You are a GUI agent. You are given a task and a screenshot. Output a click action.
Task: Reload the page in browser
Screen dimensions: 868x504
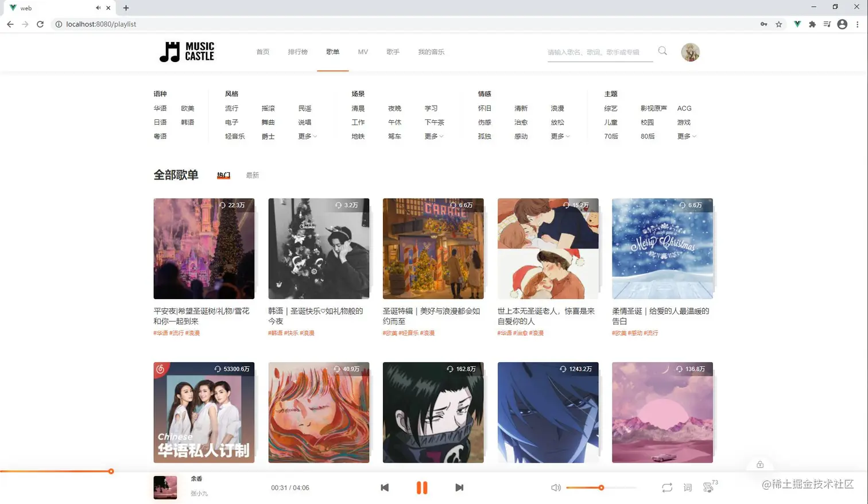point(40,24)
